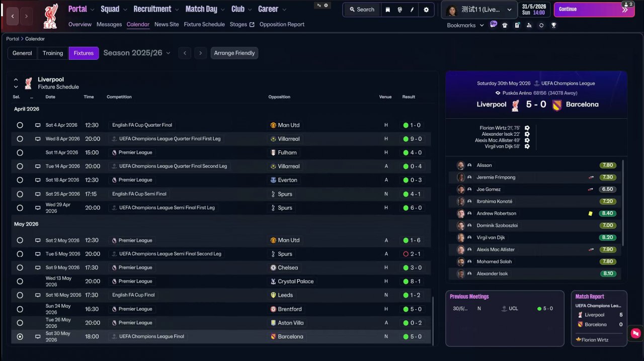Select radio button for Fulham fixture
644x361 pixels.
pos(20,153)
